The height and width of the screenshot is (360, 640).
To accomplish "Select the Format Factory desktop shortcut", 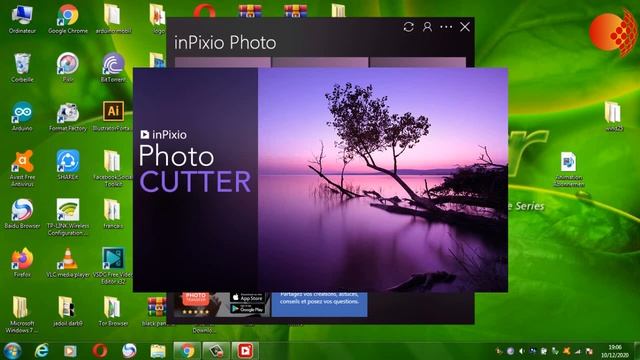I will tap(68, 117).
